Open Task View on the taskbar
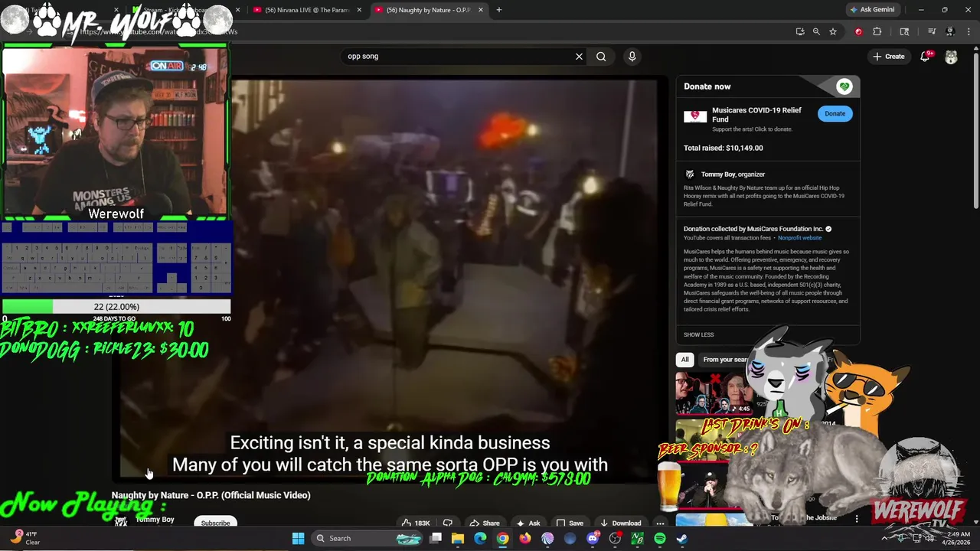 click(436, 539)
